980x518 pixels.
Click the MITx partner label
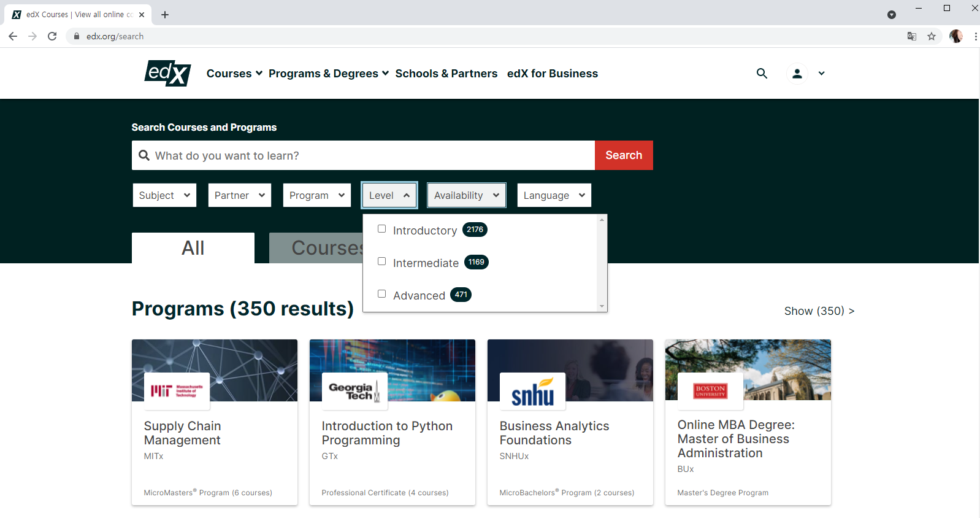[153, 456]
